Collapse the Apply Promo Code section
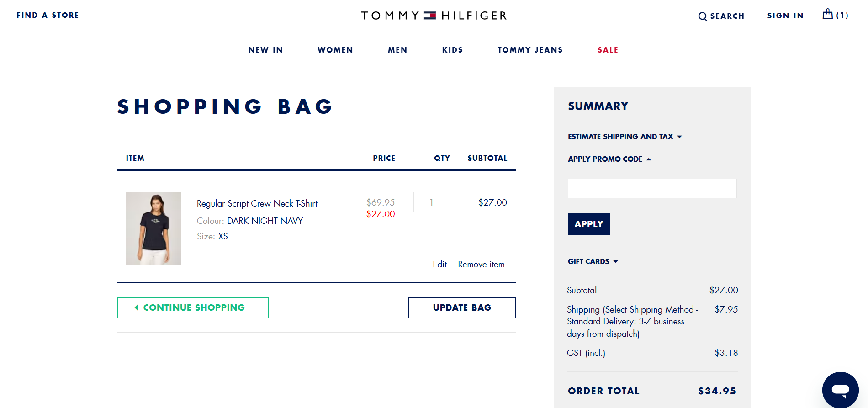The width and height of the screenshot is (868, 408). point(609,159)
